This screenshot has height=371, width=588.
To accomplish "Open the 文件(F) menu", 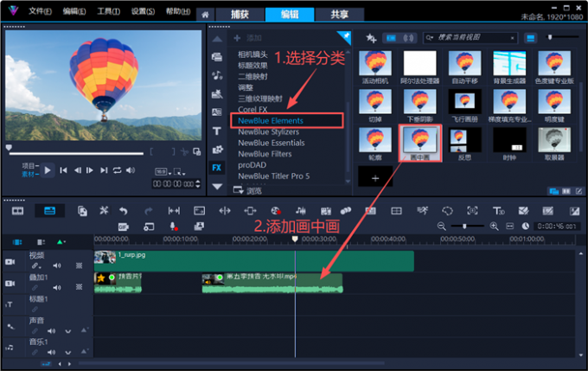I will coord(40,11).
